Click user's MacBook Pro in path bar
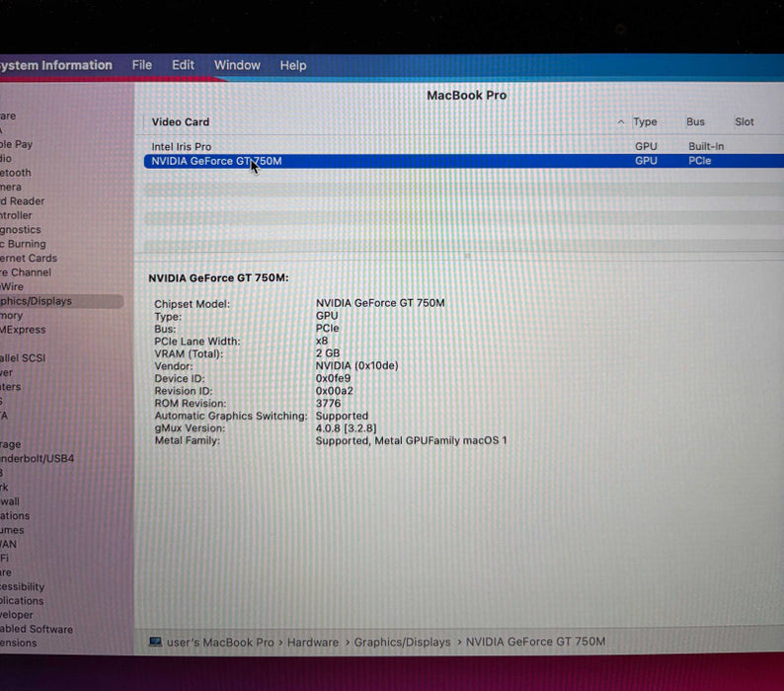The height and width of the screenshot is (691, 784). tap(220, 642)
